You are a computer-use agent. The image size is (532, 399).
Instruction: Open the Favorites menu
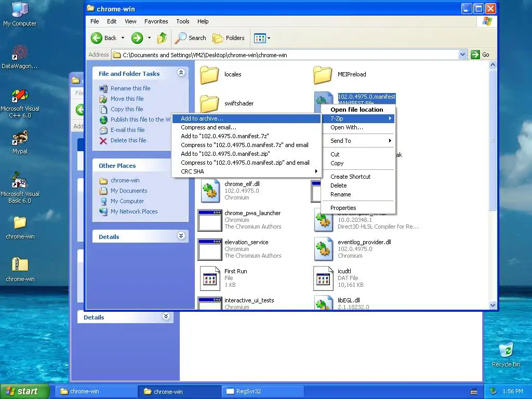156,21
